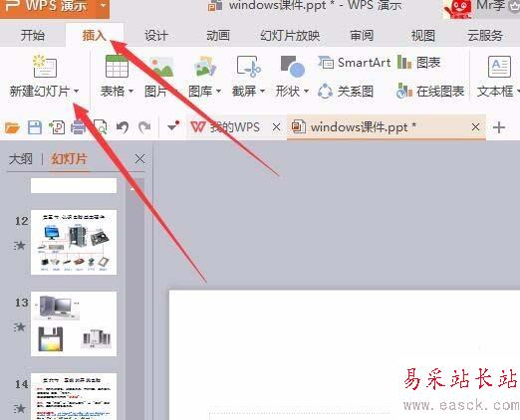Select slide 13 thumbnail
Image resolution: width=520 pixels, height=420 pixels.
pyautogui.click(x=74, y=323)
